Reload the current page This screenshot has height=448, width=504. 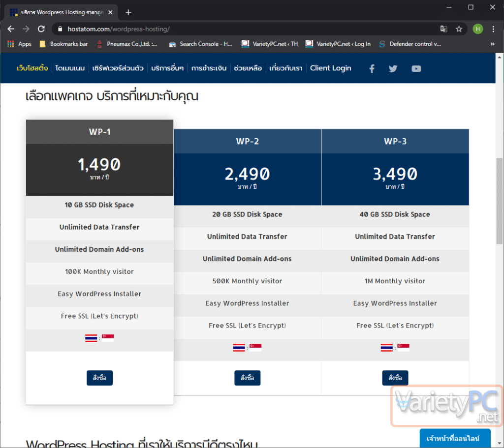coord(41,29)
